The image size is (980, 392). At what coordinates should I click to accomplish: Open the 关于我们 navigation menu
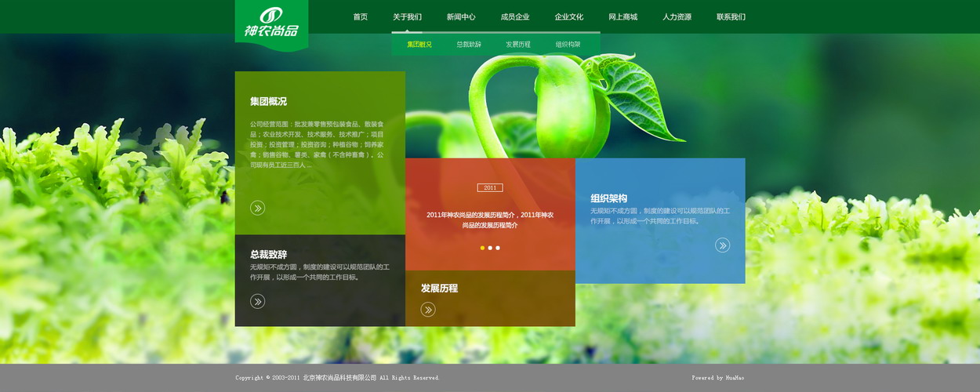(407, 17)
